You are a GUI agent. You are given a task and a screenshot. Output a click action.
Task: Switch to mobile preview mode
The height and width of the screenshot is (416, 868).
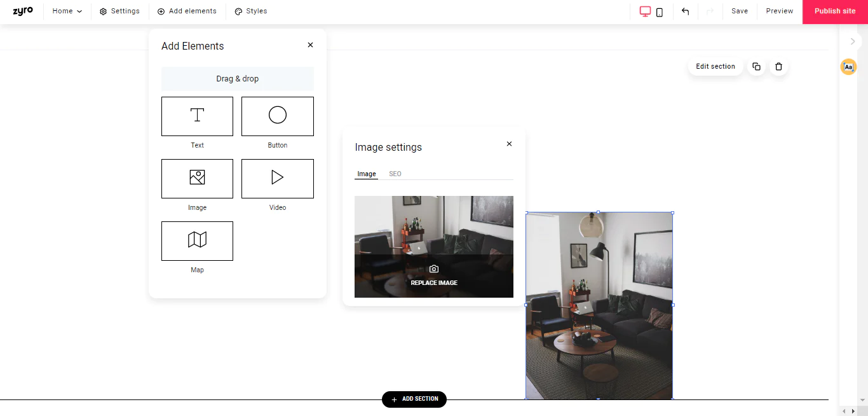point(660,12)
